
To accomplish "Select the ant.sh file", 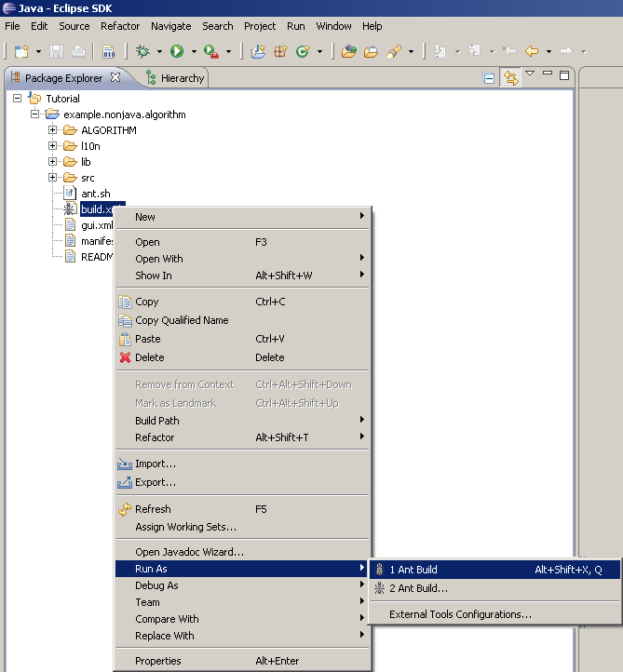I will pyautogui.click(x=96, y=194).
